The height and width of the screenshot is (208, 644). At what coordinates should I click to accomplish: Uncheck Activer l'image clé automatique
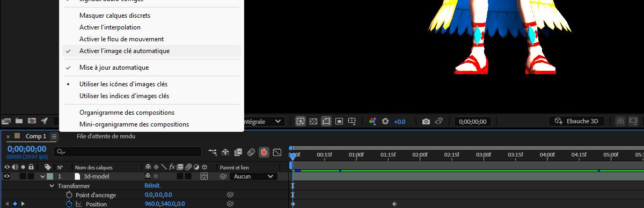tap(151, 51)
